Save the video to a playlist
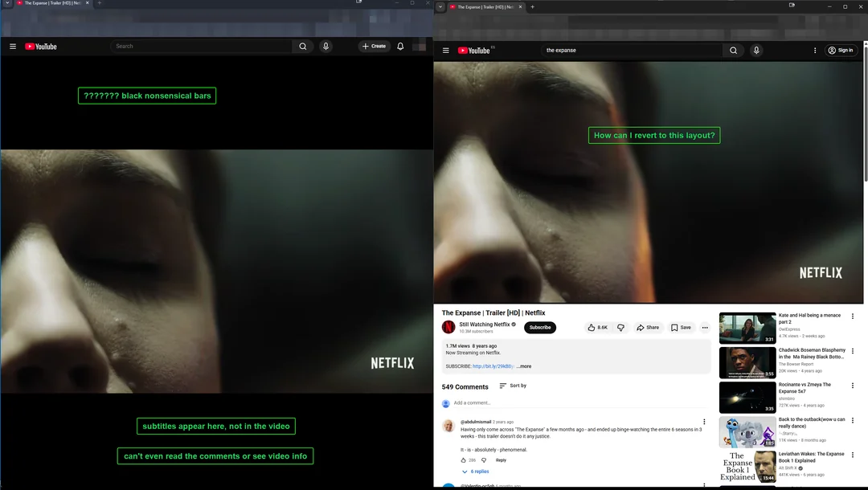Image resolution: width=868 pixels, height=490 pixels. pos(681,327)
